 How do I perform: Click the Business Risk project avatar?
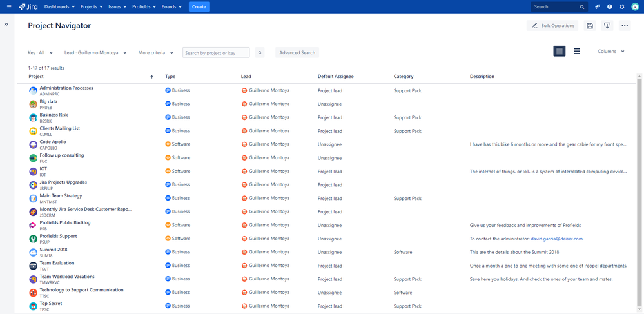[34, 117]
